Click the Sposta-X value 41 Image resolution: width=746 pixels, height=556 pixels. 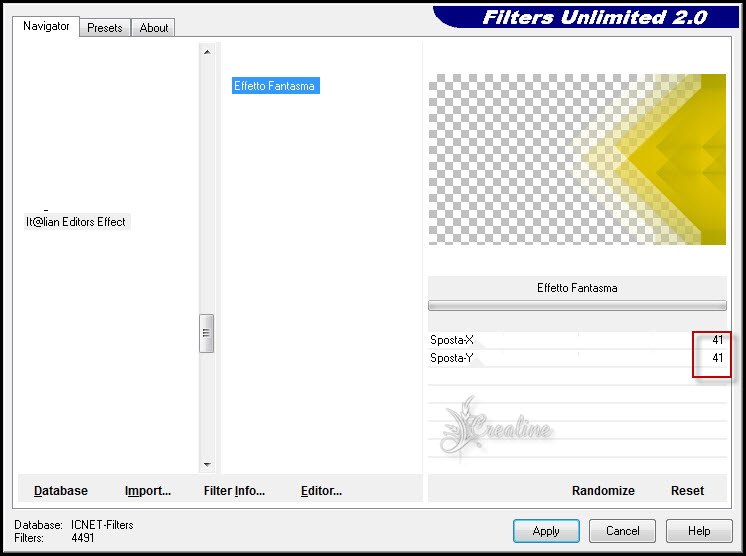717,341
